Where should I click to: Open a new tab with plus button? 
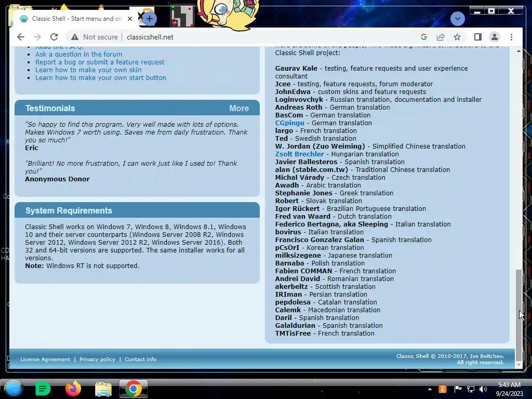pyautogui.click(x=149, y=19)
